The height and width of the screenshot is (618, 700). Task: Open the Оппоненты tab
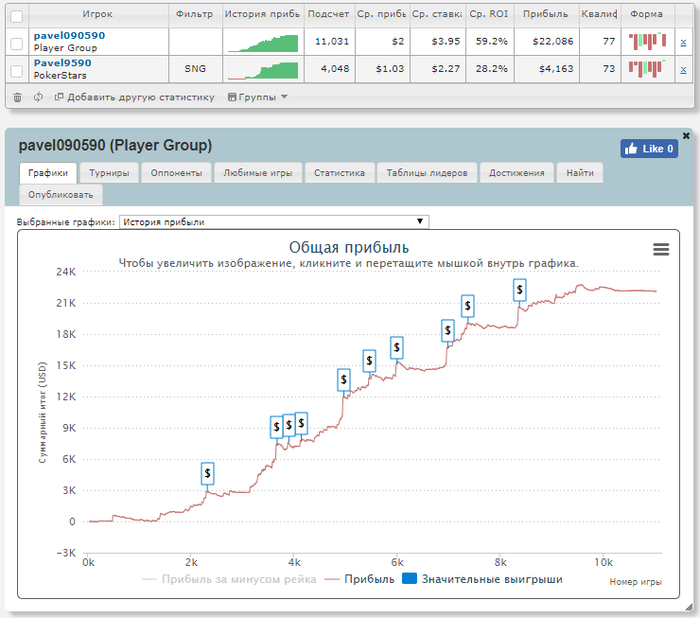click(x=176, y=173)
